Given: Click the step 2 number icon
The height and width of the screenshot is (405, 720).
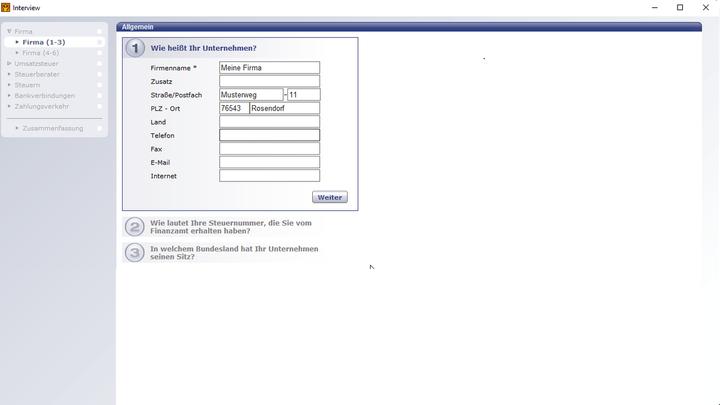Looking at the screenshot, I should [135, 227].
